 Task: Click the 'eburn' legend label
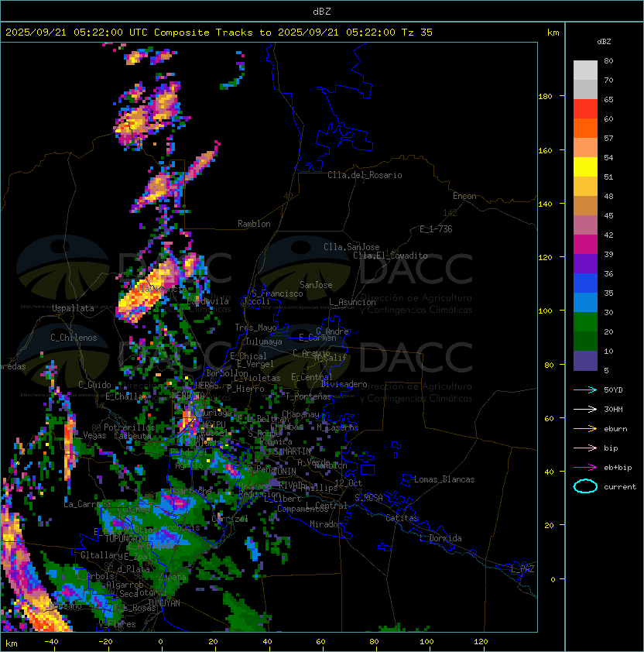pos(615,429)
